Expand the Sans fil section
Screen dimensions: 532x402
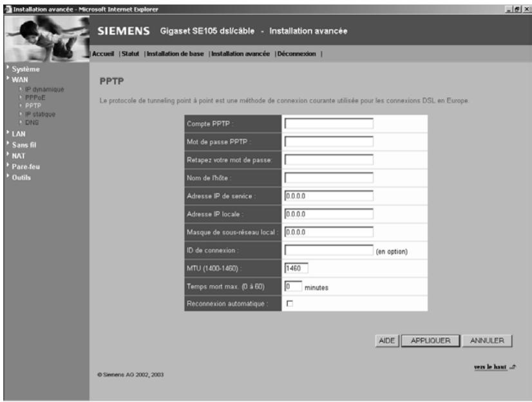coord(24,145)
